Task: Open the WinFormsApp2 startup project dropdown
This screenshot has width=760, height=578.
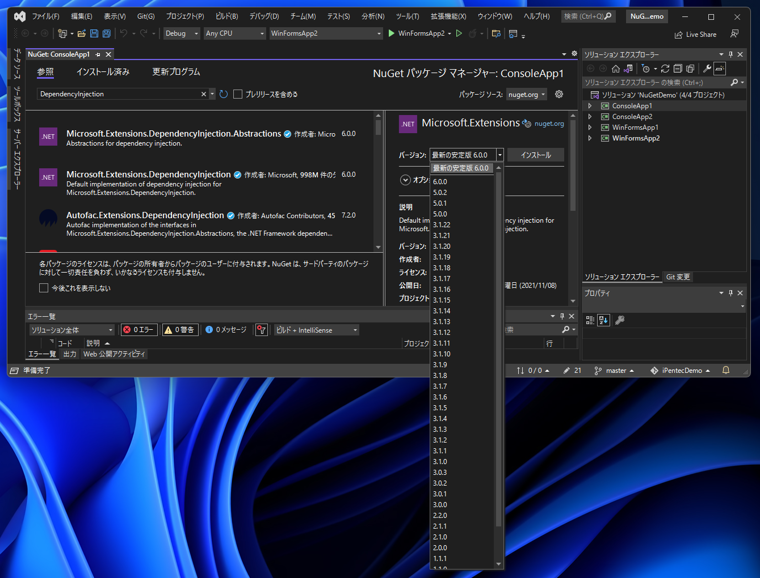Action: point(326,33)
